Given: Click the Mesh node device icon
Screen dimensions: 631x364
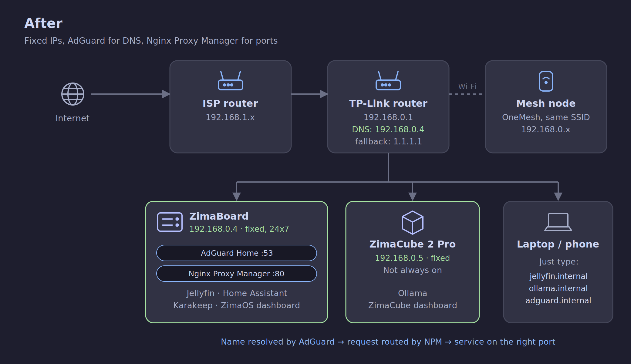Looking at the screenshot, I should point(546,81).
